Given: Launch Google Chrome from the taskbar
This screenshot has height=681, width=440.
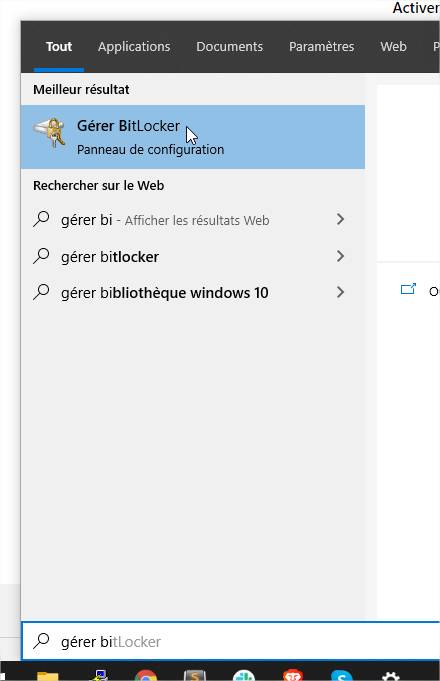Looking at the screenshot, I should (x=146, y=676).
